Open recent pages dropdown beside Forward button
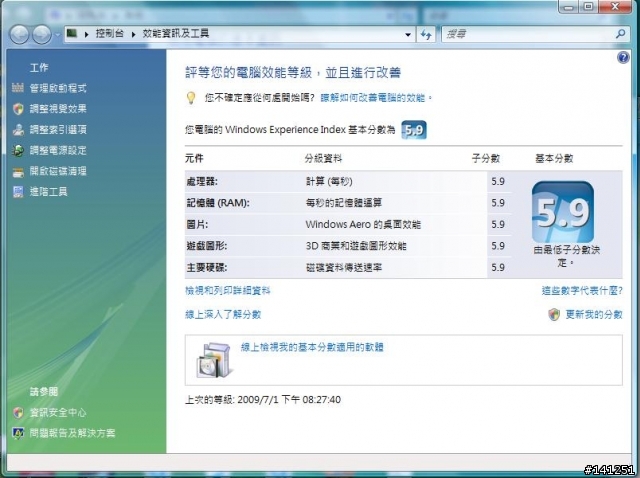Image resolution: width=640 pixels, height=478 pixels. coord(57,35)
